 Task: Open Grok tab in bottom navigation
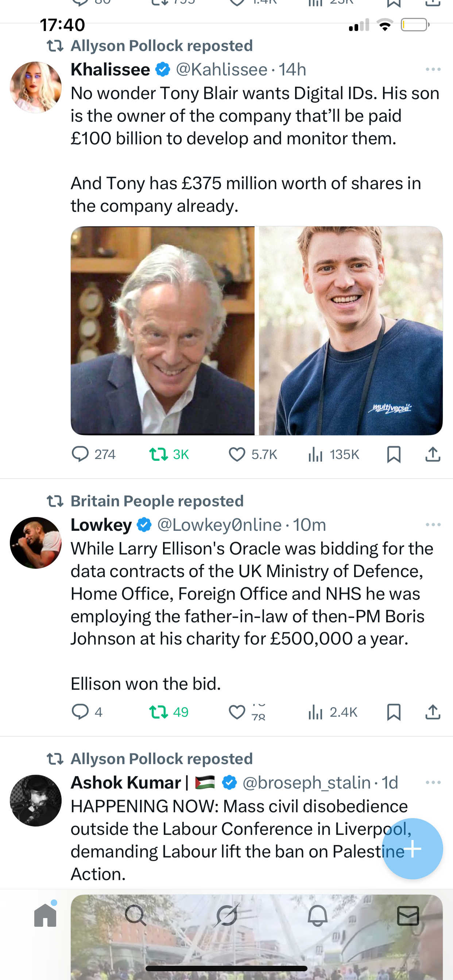click(x=227, y=915)
